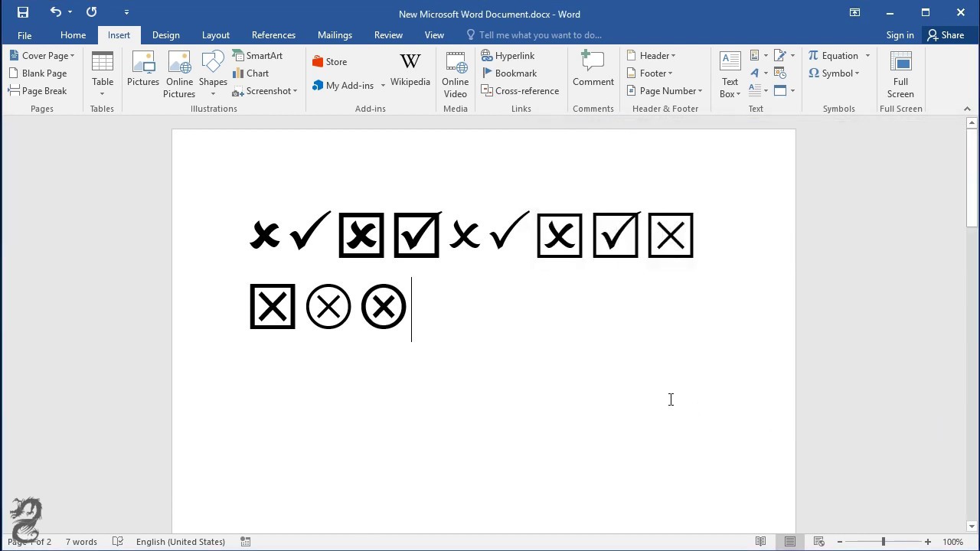Image resolution: width=980 pixels, height=551 pixels.
Task: Customize Quick Access Toolbar dropdown
Action: click(126, 12)
